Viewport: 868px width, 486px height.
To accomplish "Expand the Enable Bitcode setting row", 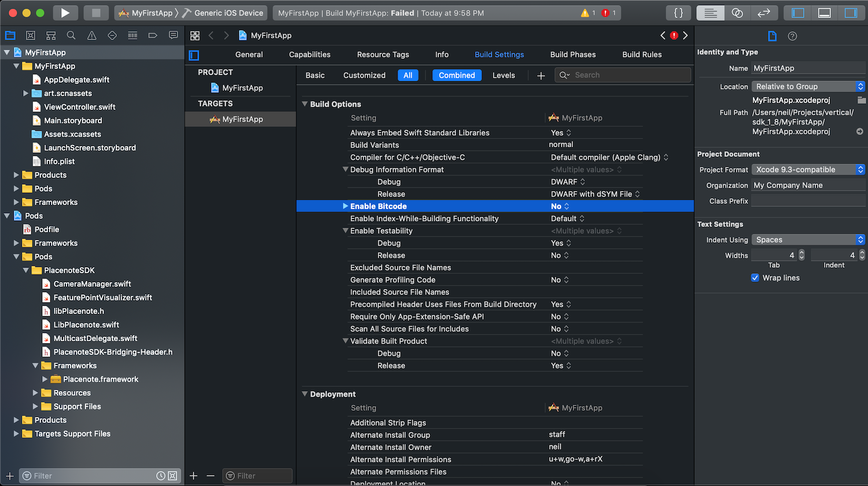I will (x=345, y=206).
